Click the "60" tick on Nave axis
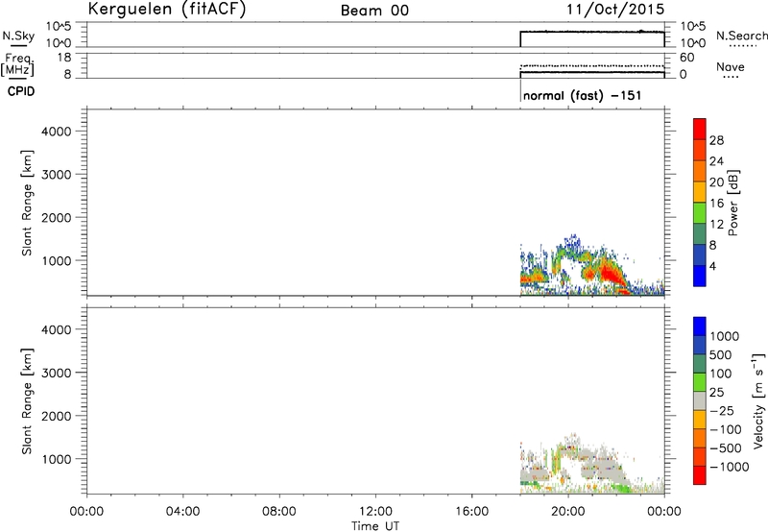768x532 pixels. click(686, 58)
